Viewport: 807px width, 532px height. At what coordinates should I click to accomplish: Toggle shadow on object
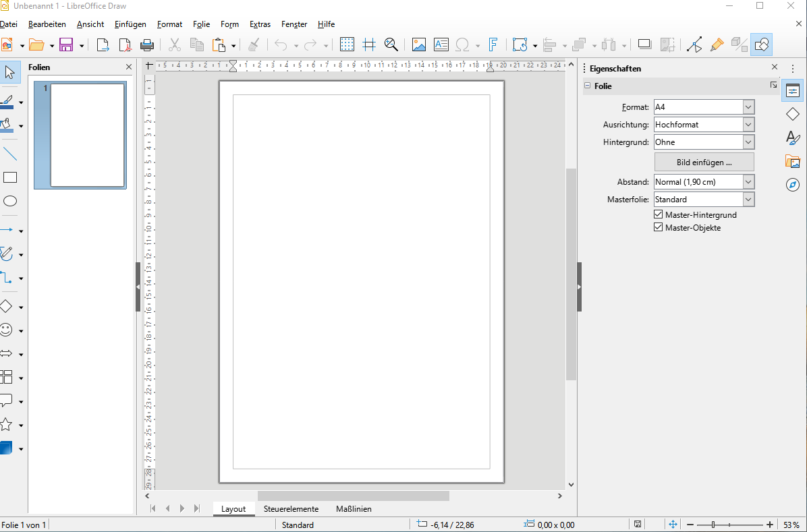644,45
